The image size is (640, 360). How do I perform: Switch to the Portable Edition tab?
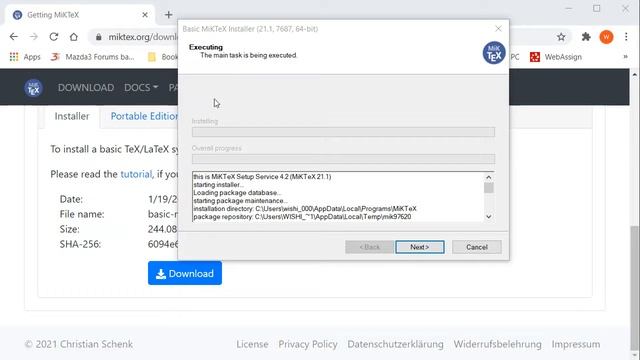[144, 116]
